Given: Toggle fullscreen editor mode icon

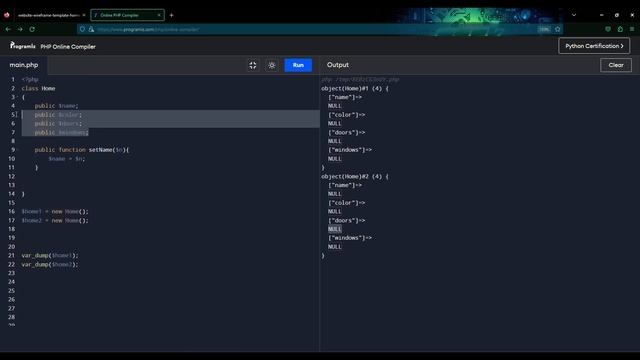Looking at the screenshot, I should click(253, 65).
